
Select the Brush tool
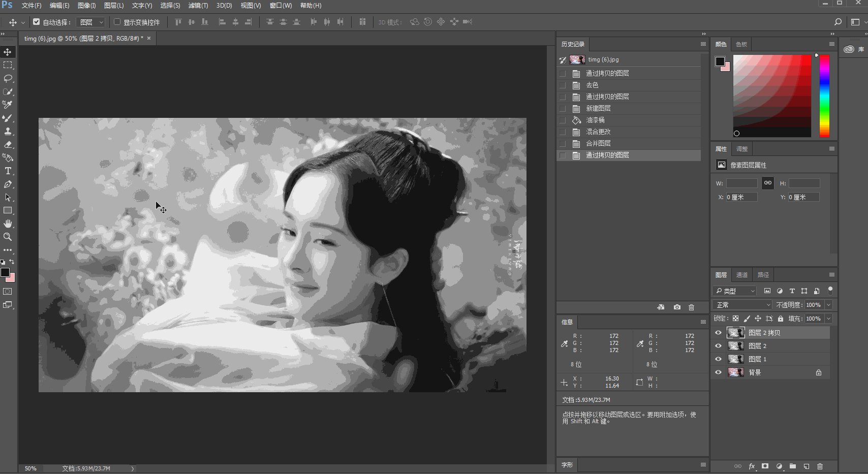pos(8,118)
